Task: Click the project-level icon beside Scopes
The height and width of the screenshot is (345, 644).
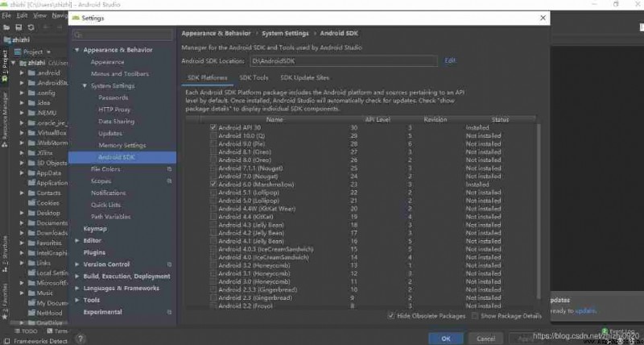Action: [169, 181]
